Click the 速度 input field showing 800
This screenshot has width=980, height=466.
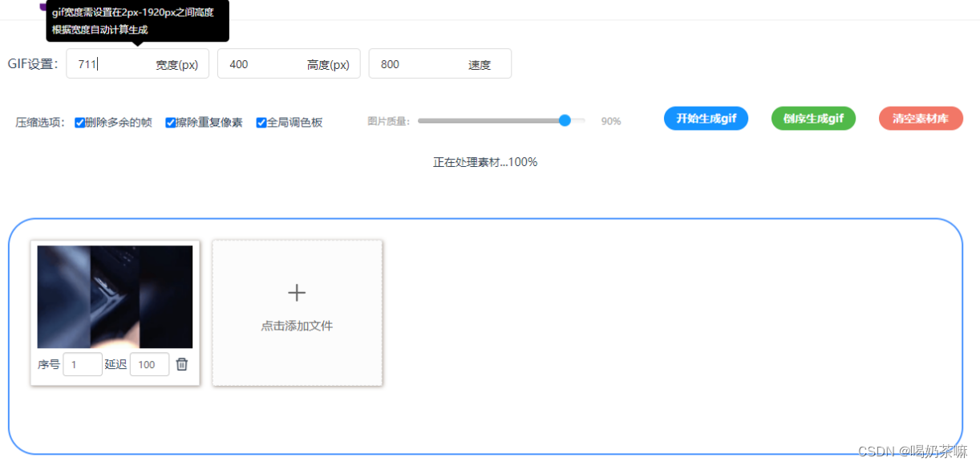tap(439, 64)
